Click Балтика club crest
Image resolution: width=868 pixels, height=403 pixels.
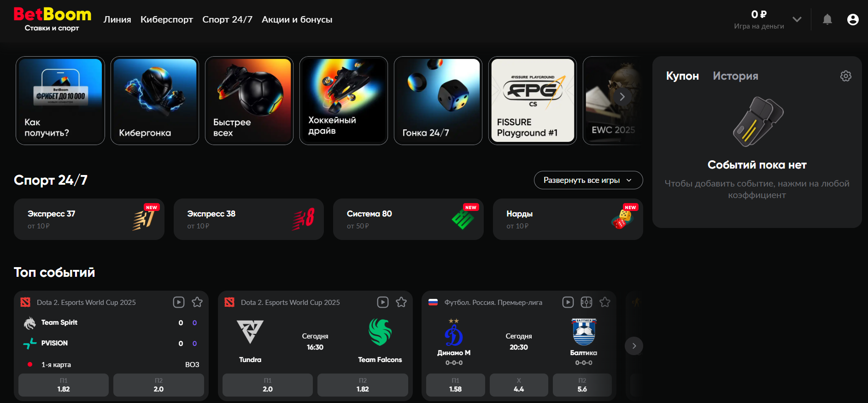coord(584,332)
